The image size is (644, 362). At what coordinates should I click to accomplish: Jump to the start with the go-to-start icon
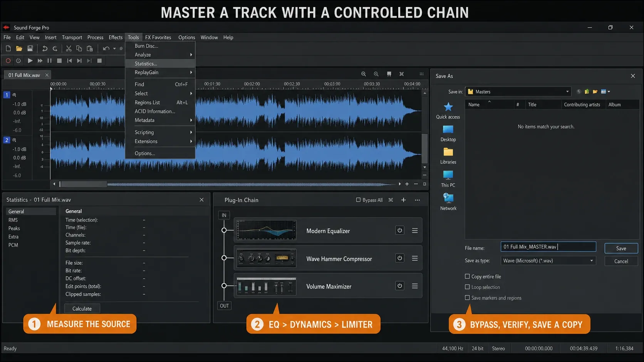(x=69, y=61)
